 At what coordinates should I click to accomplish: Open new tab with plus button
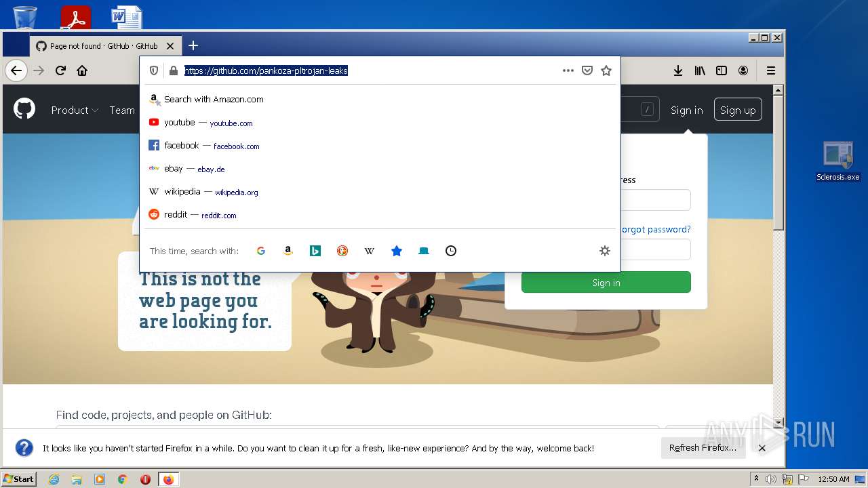pyautogui.click(x=193, y=45)
